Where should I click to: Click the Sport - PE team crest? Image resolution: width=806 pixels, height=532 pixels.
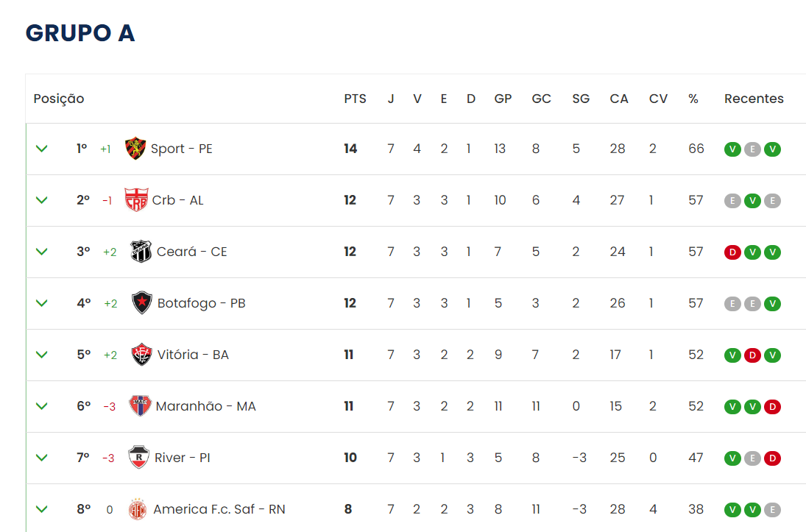point(135,149)
